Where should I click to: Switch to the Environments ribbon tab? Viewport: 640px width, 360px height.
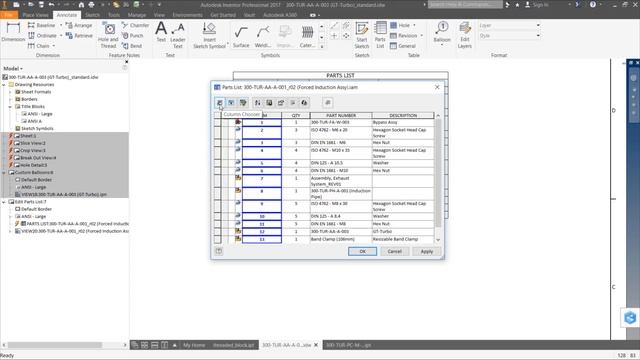click(188, 15)
